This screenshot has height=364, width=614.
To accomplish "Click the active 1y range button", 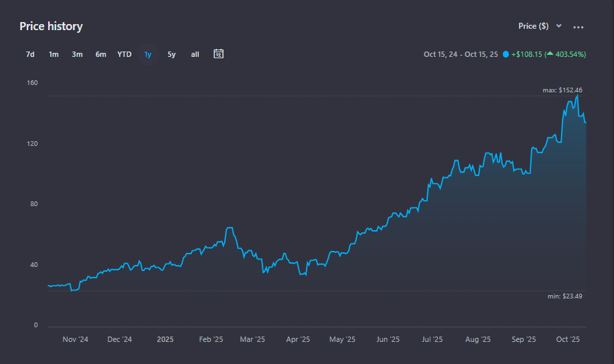I will (x=148, y=54).
